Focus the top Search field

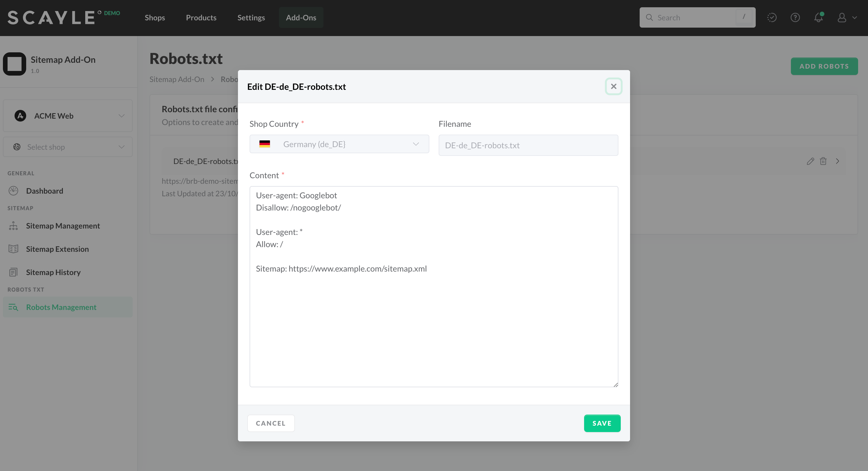(694, 17)
